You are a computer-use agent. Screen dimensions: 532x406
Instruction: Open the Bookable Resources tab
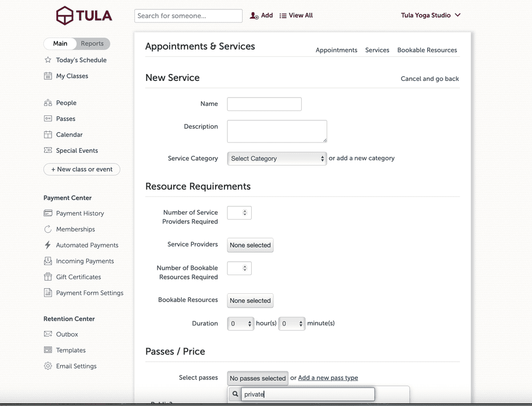click(x=427, y=50)
